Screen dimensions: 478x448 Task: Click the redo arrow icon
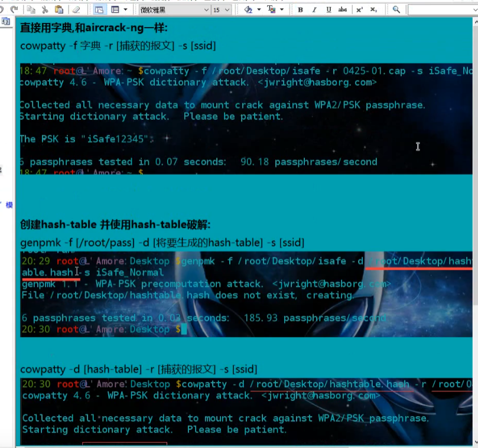point(14,10)
